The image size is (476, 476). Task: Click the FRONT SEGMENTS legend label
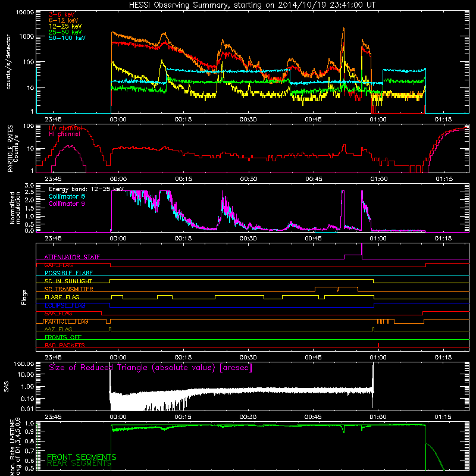[x=82, y=457]
